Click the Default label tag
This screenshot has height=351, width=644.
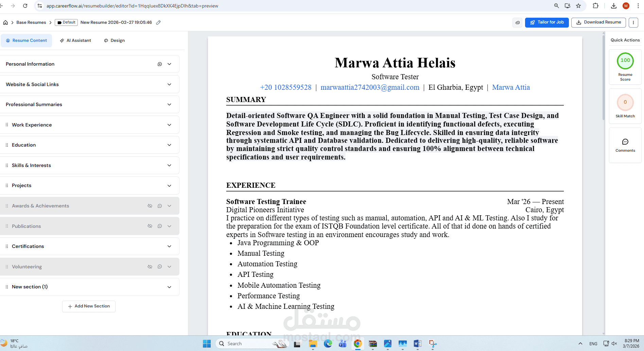[x=67, y=22]
